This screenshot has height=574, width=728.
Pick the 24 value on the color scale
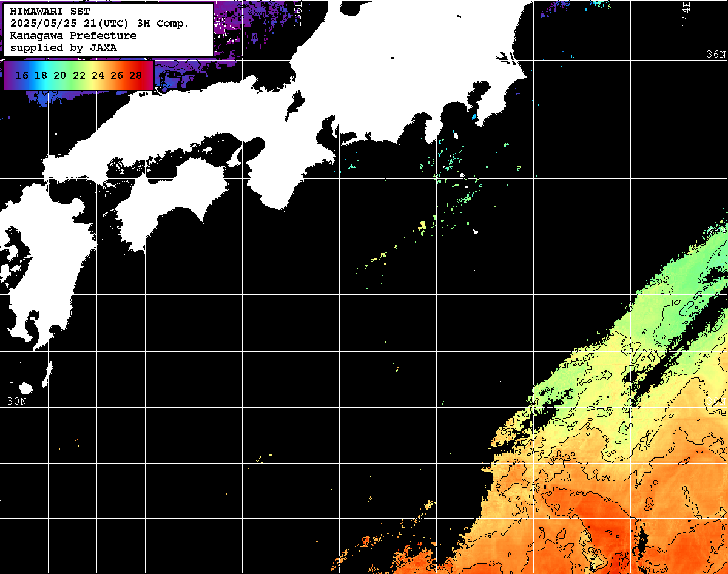98,76
